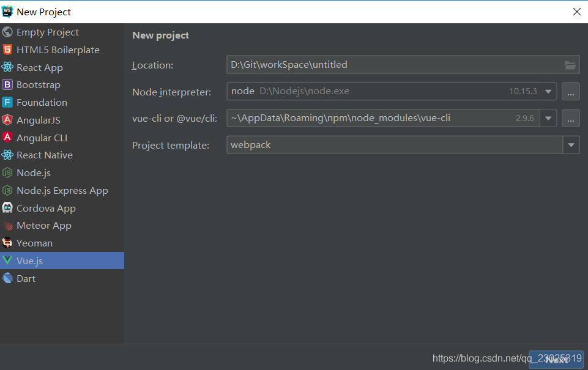
Task: Choose Foundation project type
Action: tap(62, 102)
